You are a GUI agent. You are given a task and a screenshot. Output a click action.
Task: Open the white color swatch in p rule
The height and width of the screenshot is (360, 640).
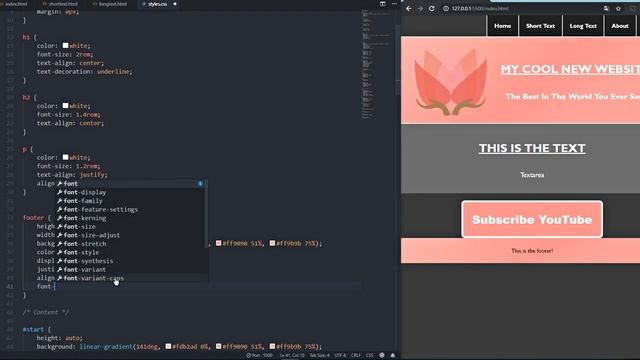pos(65,157)
